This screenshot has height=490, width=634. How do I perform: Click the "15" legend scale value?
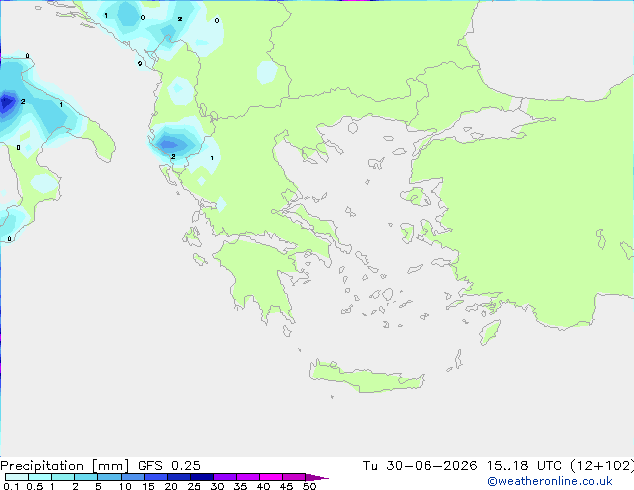(148, 486)
